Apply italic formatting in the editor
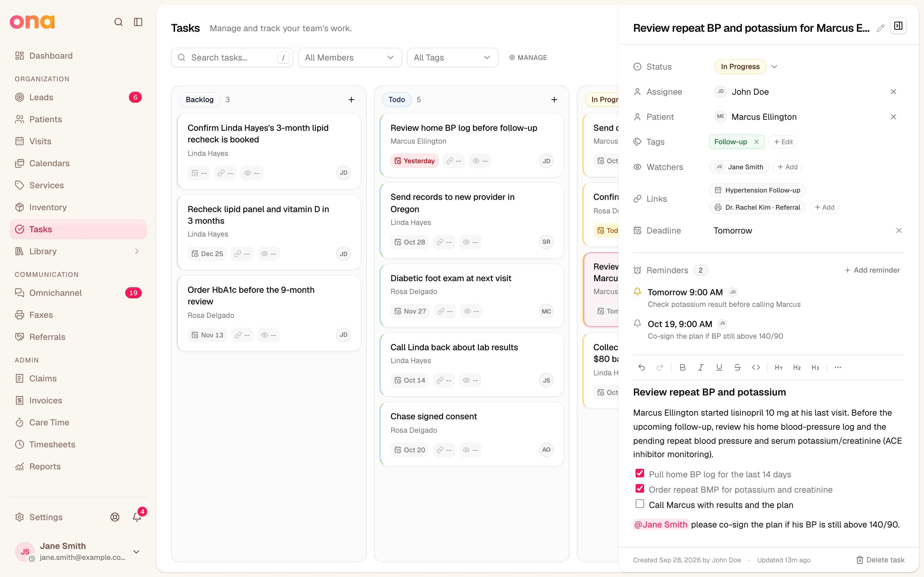924x577 pixels. click(x=701, y=367)
